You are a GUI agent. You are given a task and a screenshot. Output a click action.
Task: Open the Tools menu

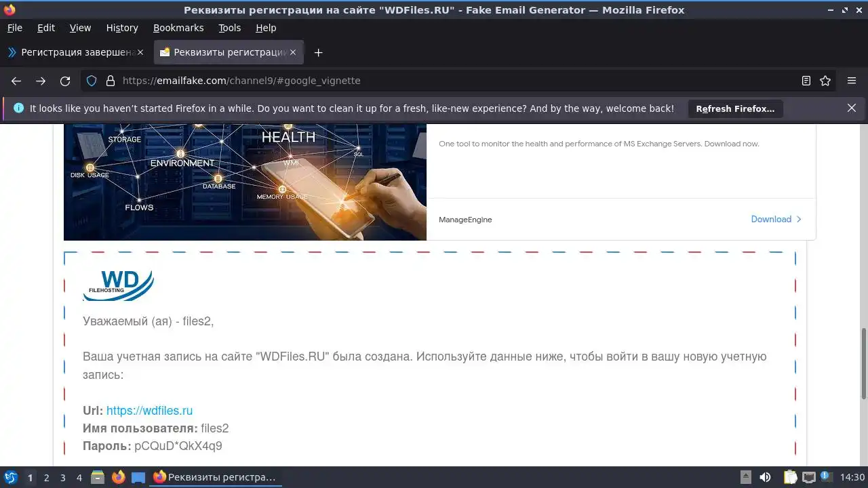pyautogui.click(x=229, y=28)
